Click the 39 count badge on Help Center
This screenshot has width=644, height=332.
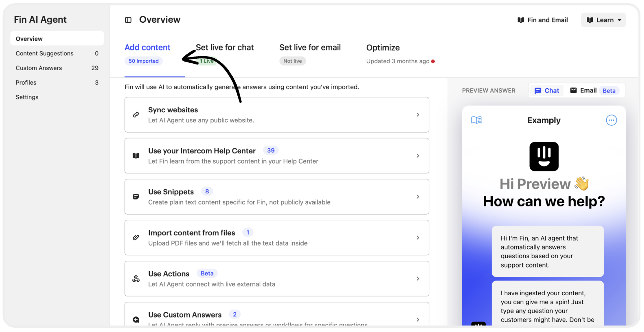tap(271, 151)
